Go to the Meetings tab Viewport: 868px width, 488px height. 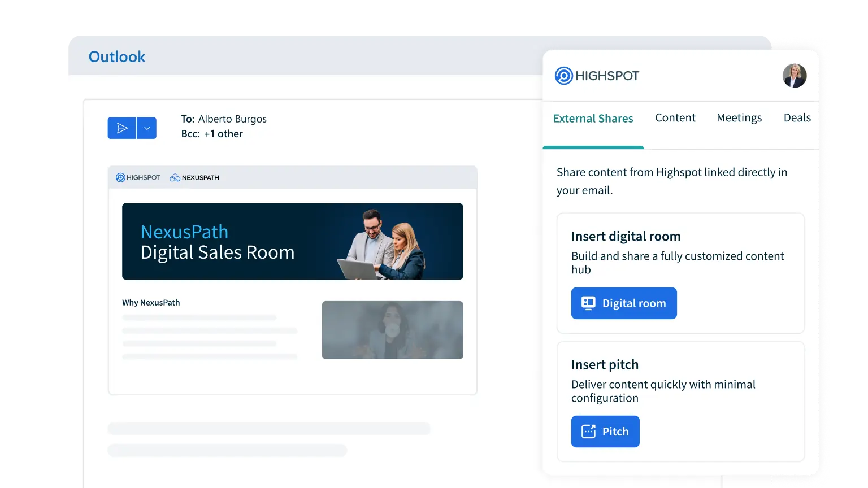[739, 118]
